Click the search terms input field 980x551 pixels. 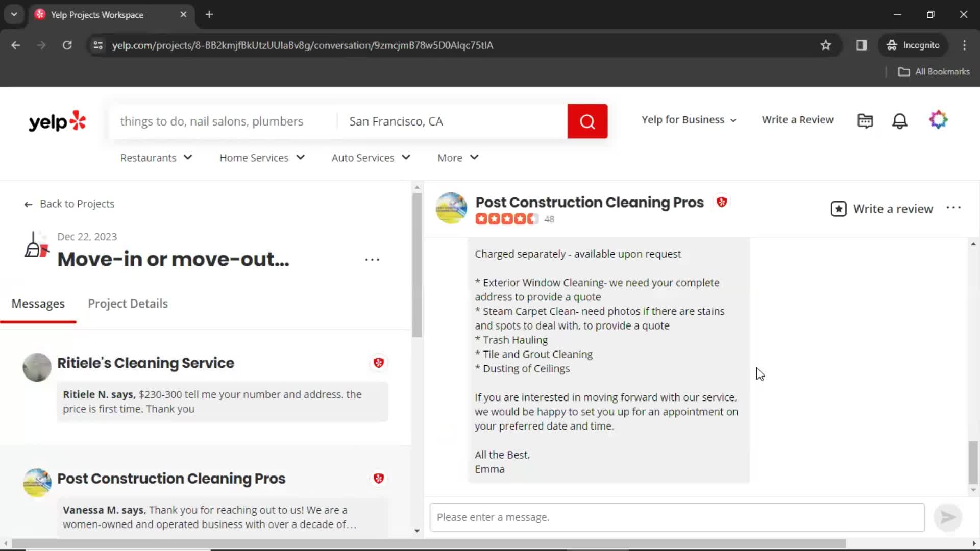[x=223, y=121]
